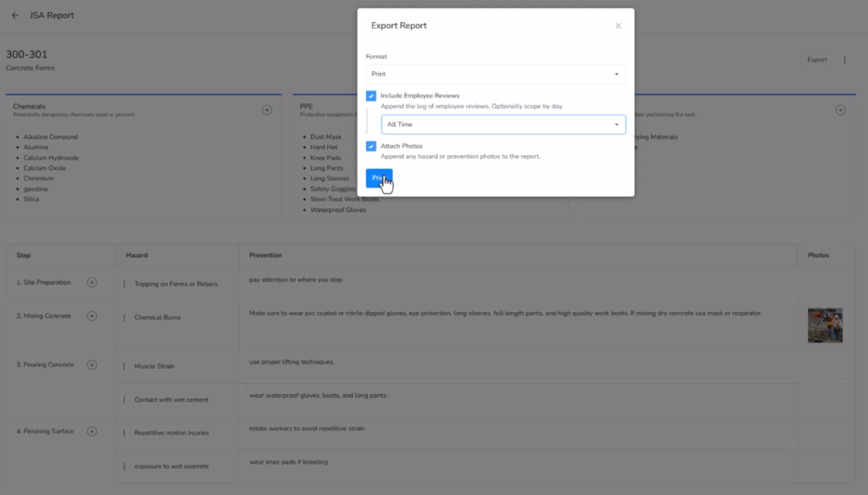Uncheck Include Employee Reviews
Viewport: 868px width, 495px height.
tap(371, 96)
